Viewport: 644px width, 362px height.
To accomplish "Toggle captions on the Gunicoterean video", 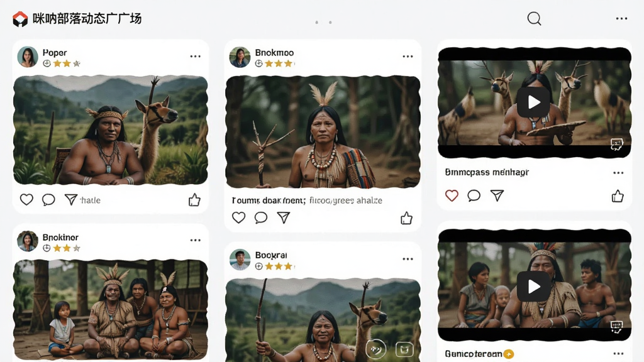I will (x=616, y=327).
